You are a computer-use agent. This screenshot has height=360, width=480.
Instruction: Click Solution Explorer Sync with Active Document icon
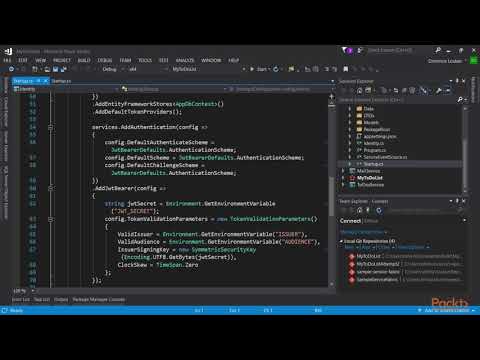[396, 90]
